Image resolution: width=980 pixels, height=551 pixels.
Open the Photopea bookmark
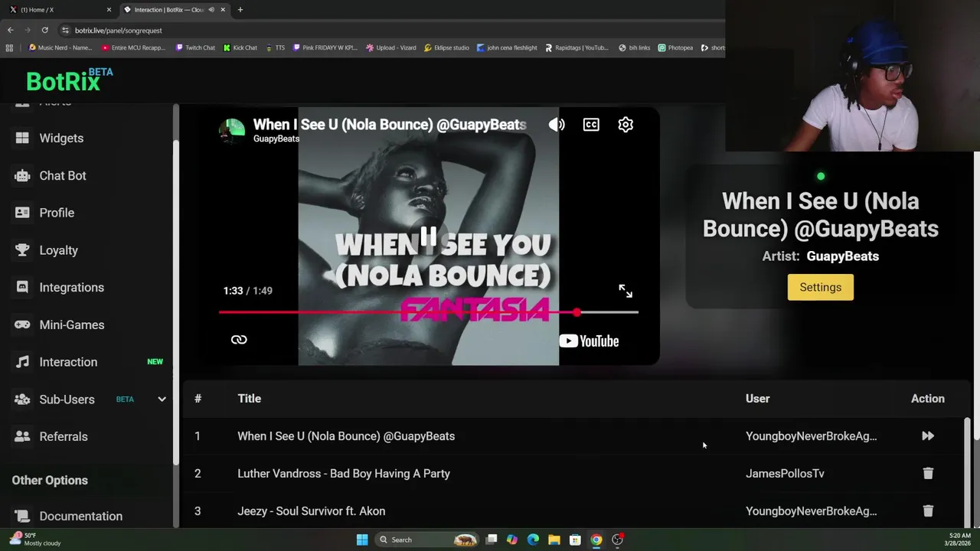point(675,47)
